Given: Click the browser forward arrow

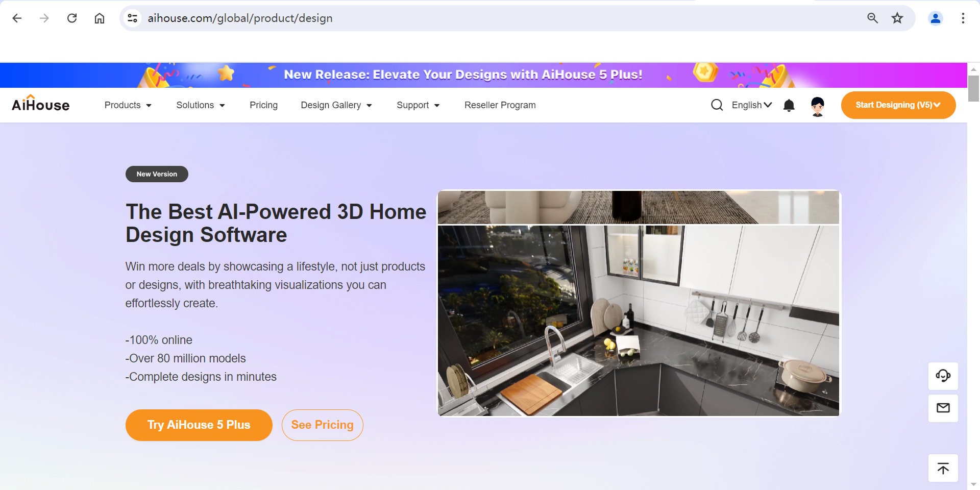Looking at the screenshot, I should coord(44,18).
